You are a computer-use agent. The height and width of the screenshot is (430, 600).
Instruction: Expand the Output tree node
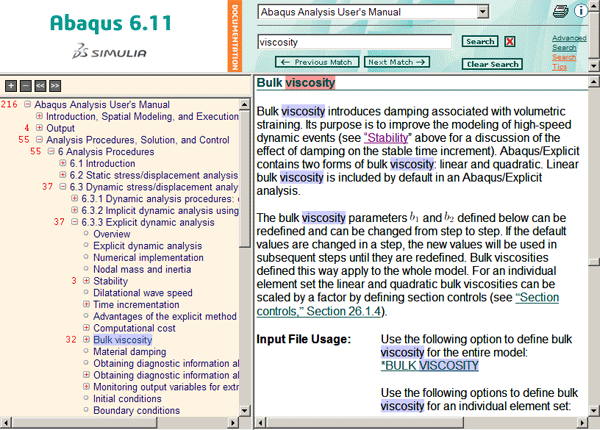point(39,128)
